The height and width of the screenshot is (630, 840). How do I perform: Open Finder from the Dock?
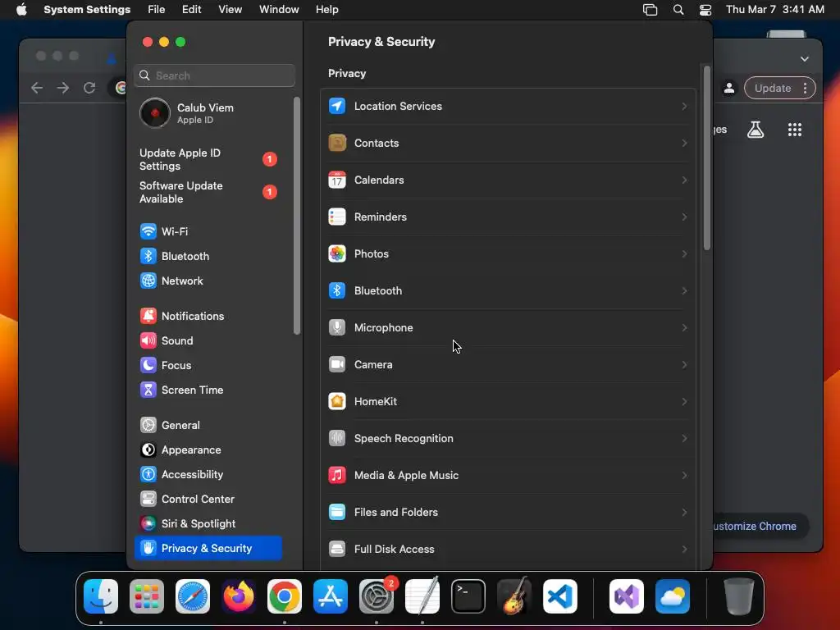pyautogui.click(x=101, y=596)
